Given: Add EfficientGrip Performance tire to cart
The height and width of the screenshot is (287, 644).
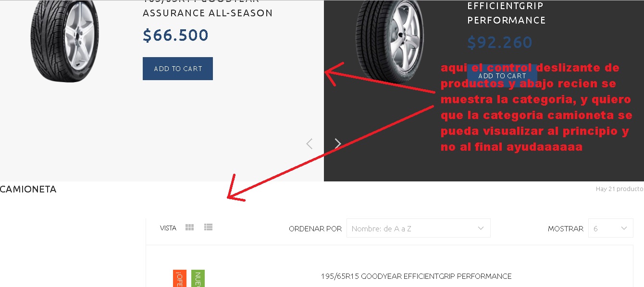Looking at the screenshot, I should point(502,75).
